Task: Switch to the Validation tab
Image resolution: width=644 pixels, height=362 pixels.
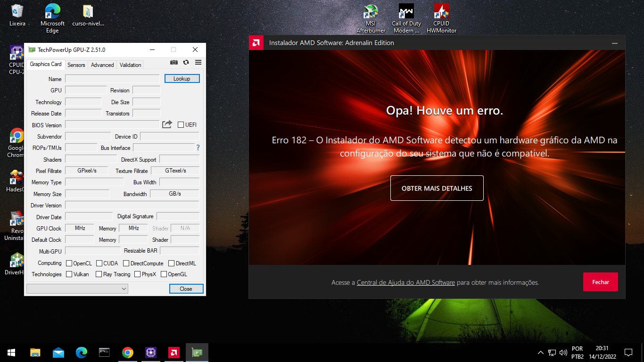Action: 130,65
